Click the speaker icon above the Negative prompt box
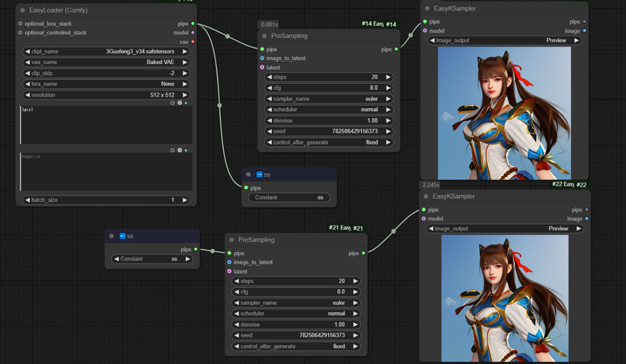The width and height of the screenshot is (626, 364). point(187,150)
